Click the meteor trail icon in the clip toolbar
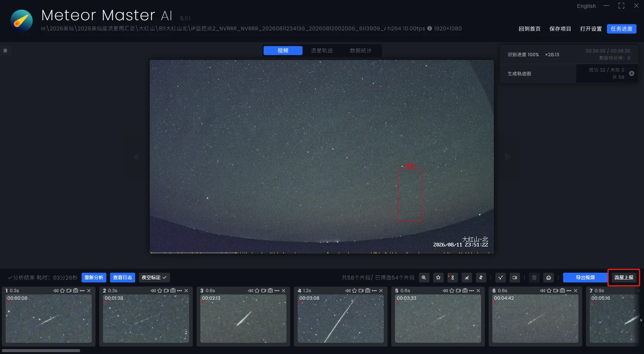This screenshot has width=644, height=354. (467, 278)
